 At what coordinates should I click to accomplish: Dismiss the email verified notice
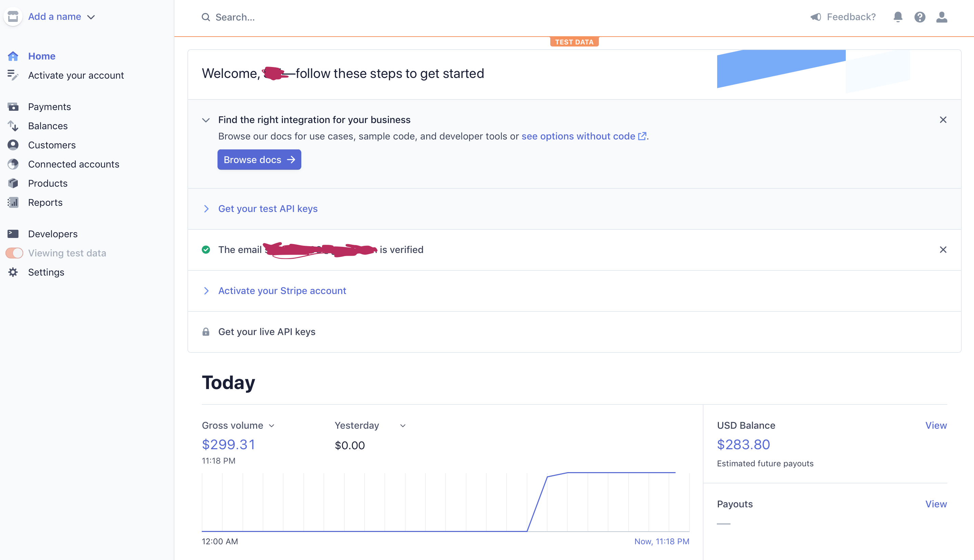tap(943, 250)
